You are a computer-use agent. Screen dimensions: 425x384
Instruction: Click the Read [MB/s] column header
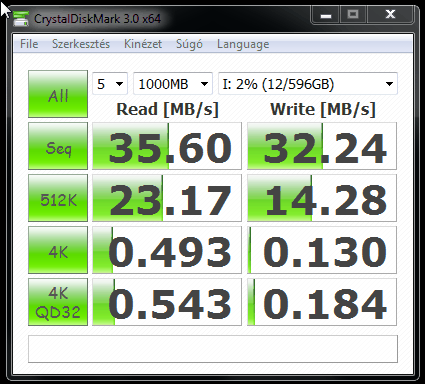tap(167, 109)
